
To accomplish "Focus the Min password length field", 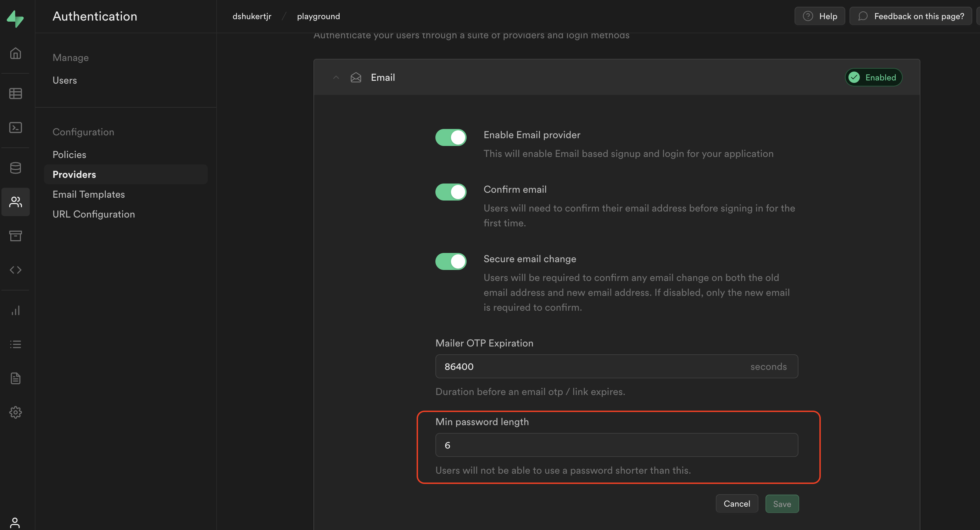I will 616,445.
